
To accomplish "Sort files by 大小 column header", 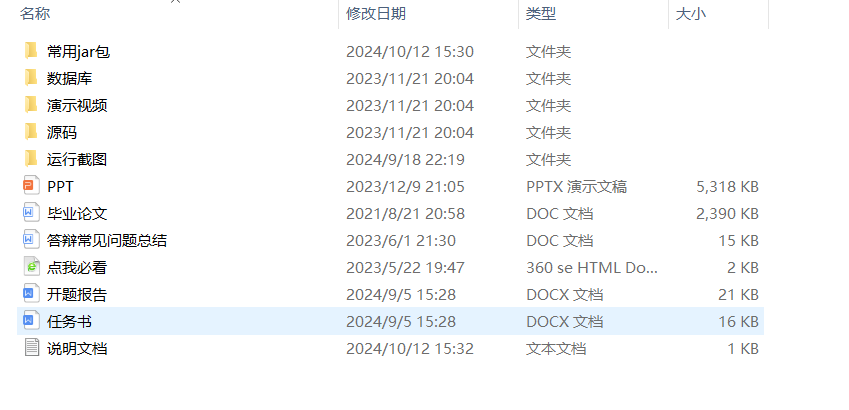I will click(x=690, y=13).
